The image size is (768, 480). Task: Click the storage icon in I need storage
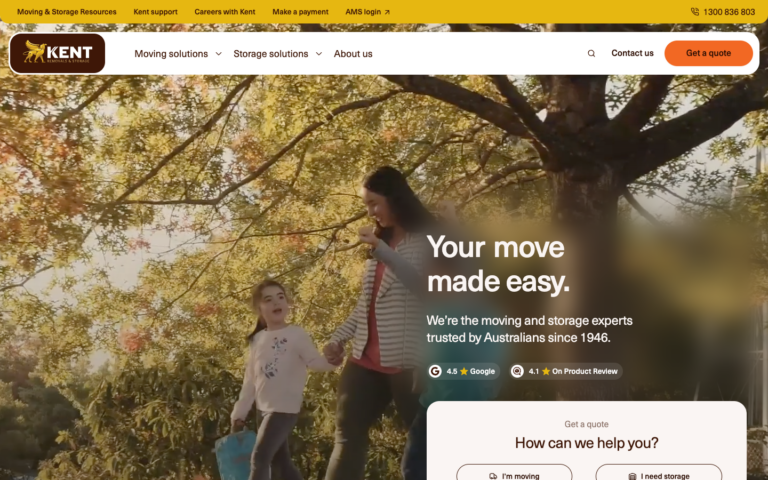(x=632, y=476)
